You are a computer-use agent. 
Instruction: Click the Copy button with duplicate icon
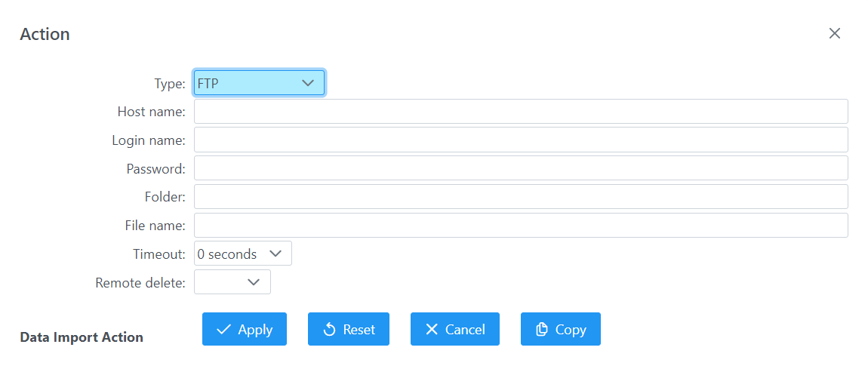pyautogui.click(x=560, y=329)
